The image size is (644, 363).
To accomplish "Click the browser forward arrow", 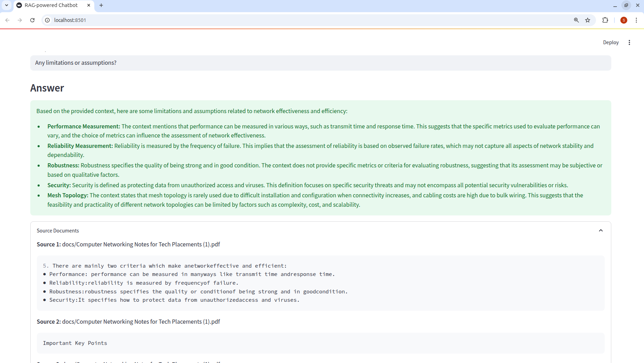I will (20, 20).
